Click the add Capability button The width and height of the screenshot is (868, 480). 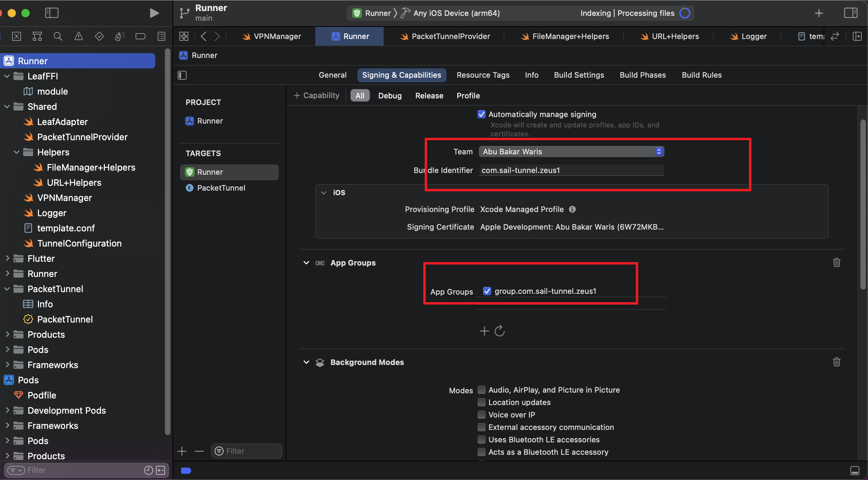[x=316, y=95]
